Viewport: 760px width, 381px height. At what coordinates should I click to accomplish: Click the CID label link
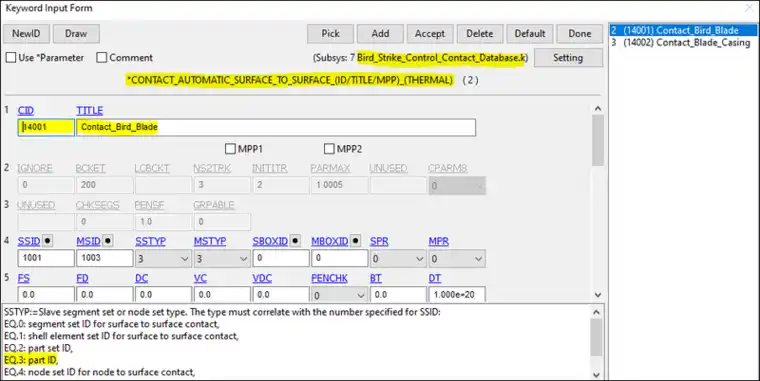pyautogui.click(x=26, y=111)
